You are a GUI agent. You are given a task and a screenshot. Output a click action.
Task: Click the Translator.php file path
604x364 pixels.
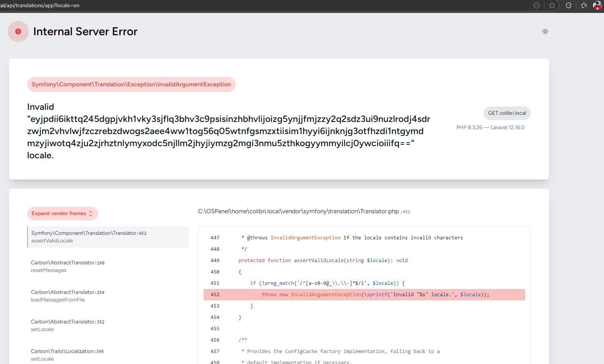pos(298,211)
